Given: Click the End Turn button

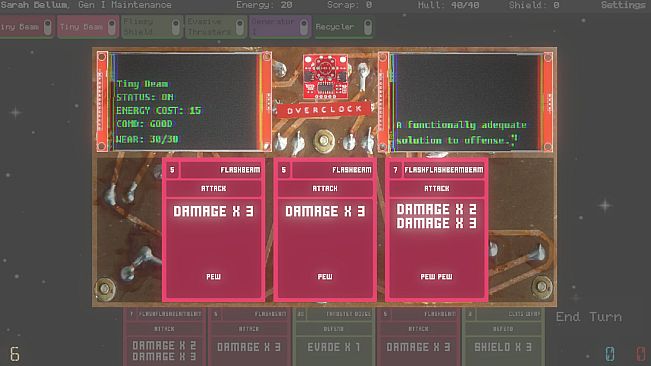Looking at the screenshot, I should (589, 317).
